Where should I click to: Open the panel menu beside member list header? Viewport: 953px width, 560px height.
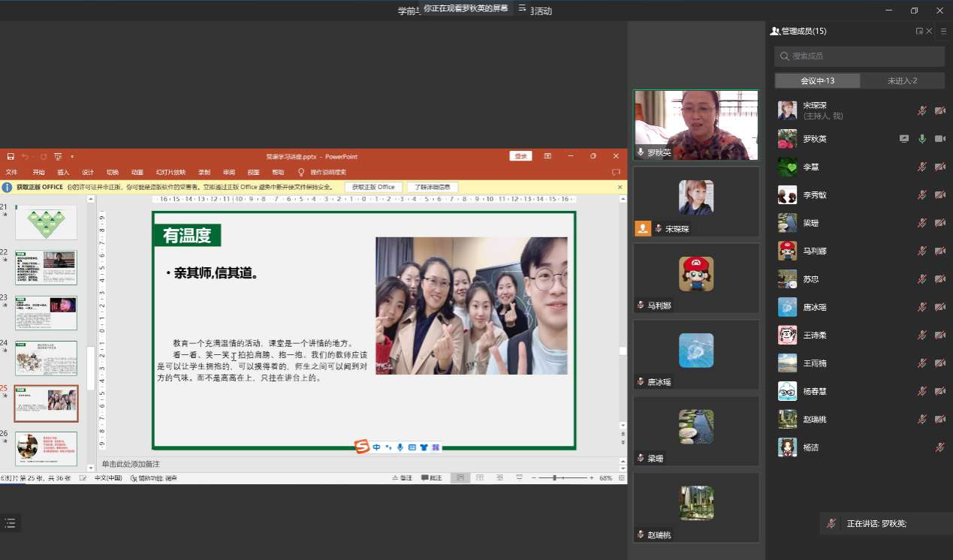pos(943,32)
